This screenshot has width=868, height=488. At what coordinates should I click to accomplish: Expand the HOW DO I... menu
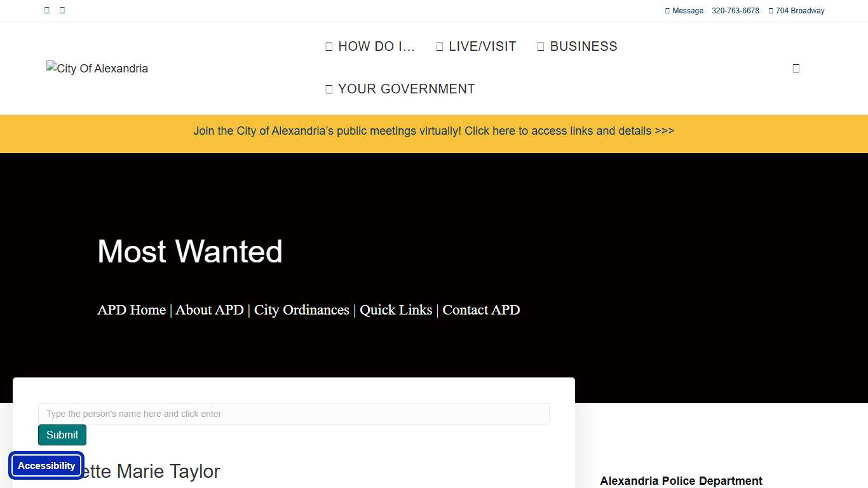pos(370,46)
